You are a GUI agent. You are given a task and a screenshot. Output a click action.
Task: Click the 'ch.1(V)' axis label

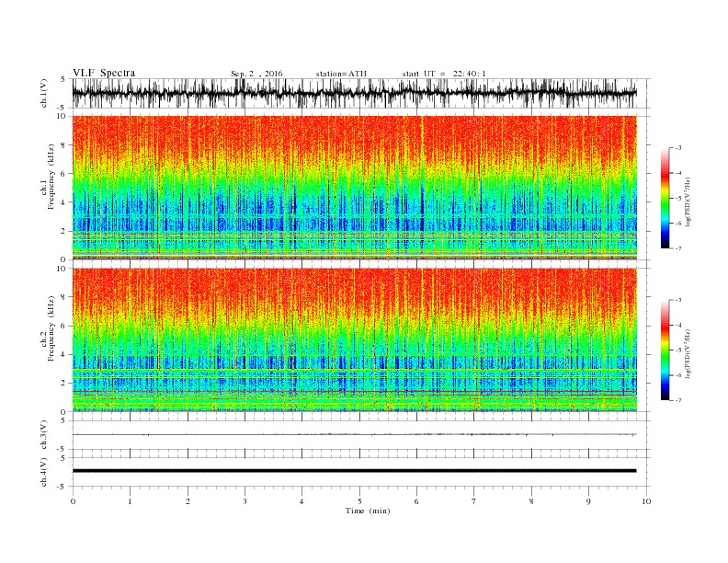tap(44, 93)
